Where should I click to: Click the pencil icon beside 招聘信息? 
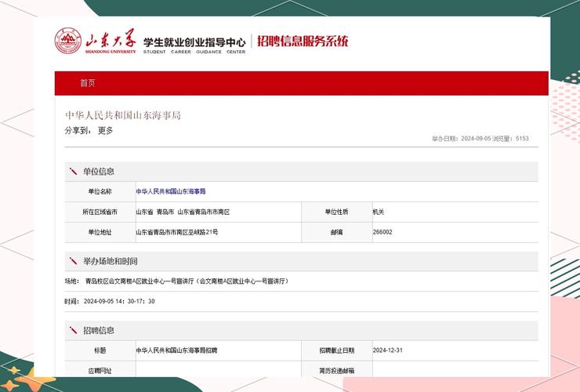click(73, 331)
